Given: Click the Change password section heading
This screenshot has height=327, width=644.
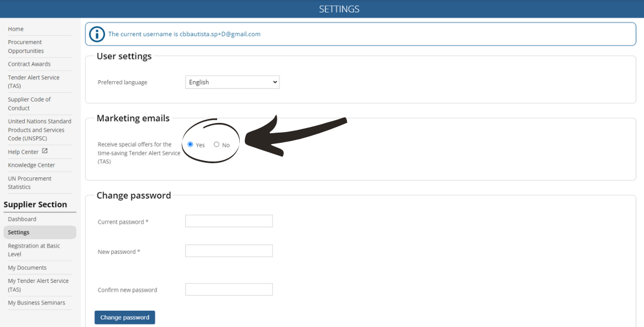Looking at the screenshot, I should [x=134, y=196].
